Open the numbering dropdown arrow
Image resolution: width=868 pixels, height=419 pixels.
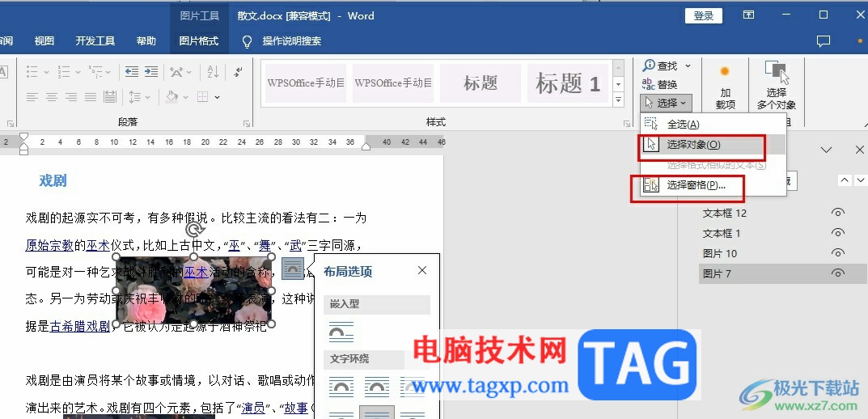pos(78,72)
